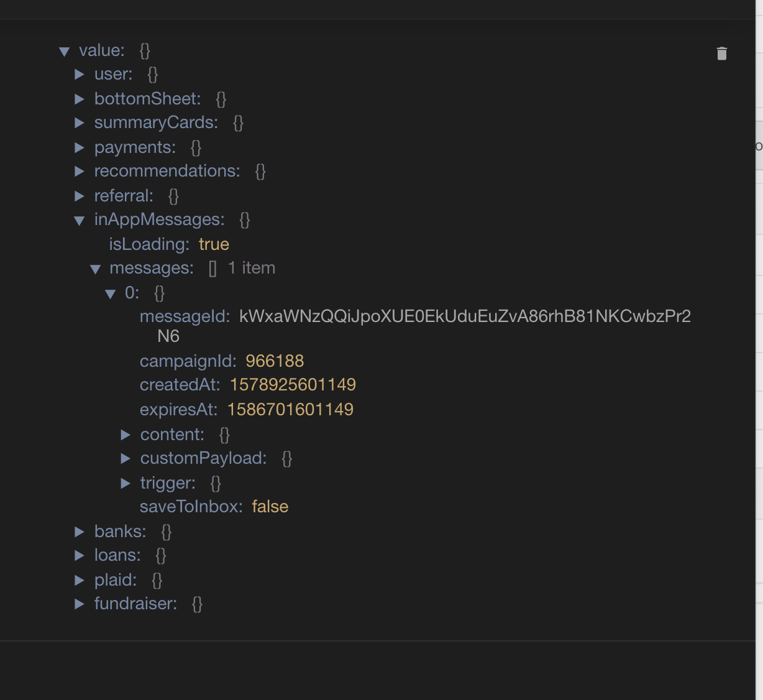This screenshot has height=700, width=763.
Task: Expand the content node arrow
Action: (126, 435)
